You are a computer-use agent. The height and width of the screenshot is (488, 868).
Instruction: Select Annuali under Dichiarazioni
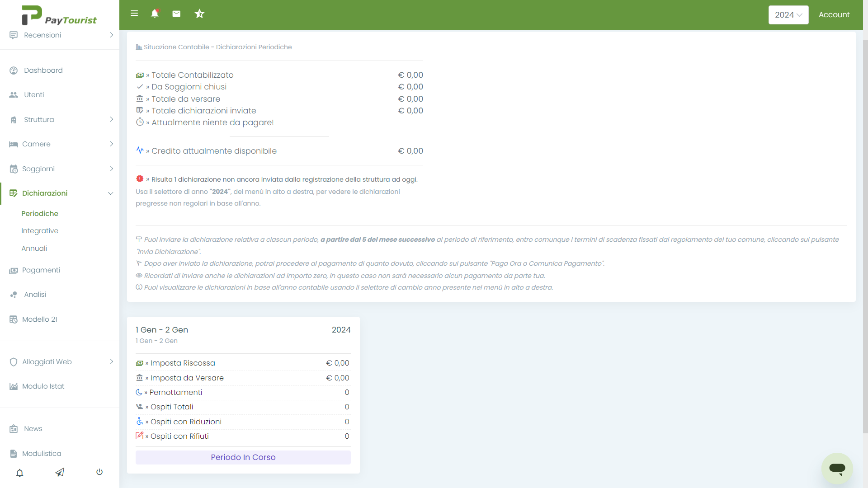coord(34,249)
